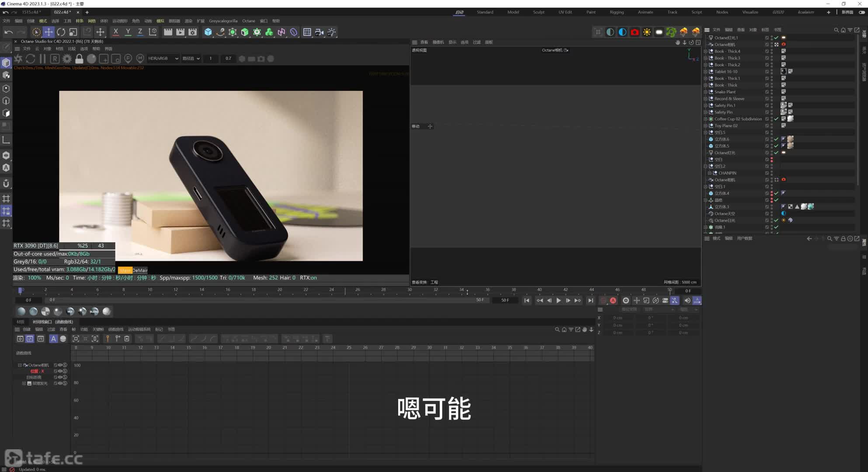Click the red Octane camera toolbar icon

click(x=635, y=32)
